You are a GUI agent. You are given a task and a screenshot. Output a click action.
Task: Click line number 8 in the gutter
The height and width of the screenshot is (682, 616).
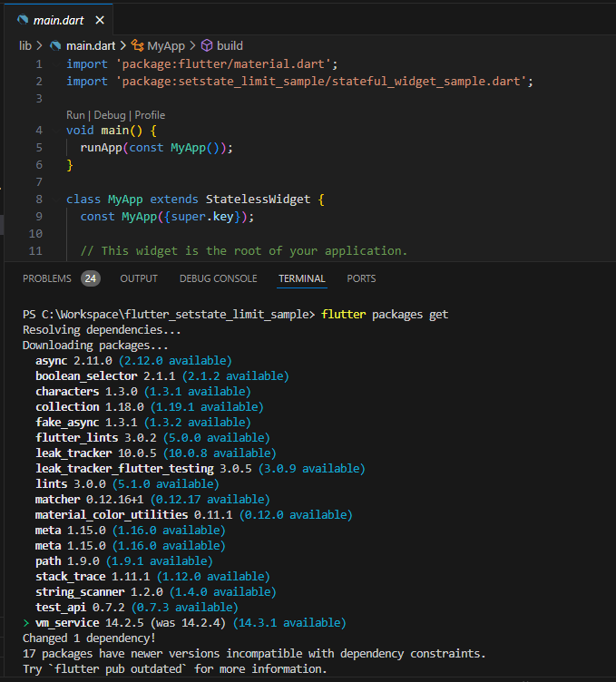(x=39, y=200)
